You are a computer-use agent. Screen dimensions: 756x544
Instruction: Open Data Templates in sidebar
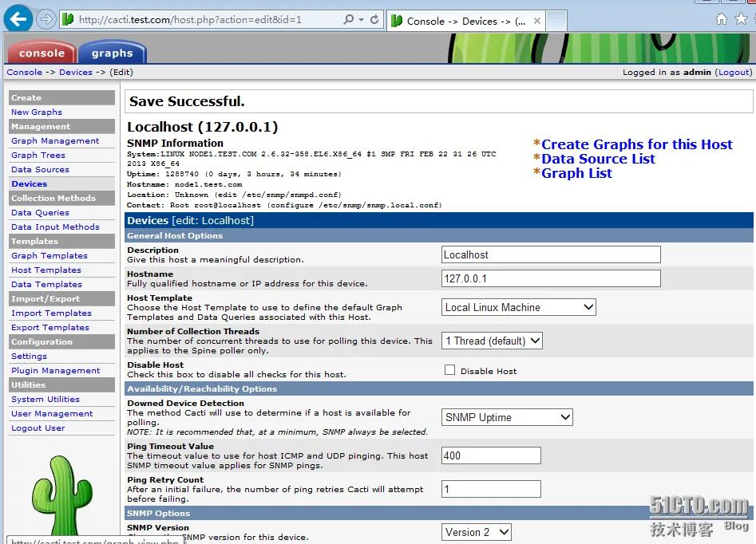[46, 284]
